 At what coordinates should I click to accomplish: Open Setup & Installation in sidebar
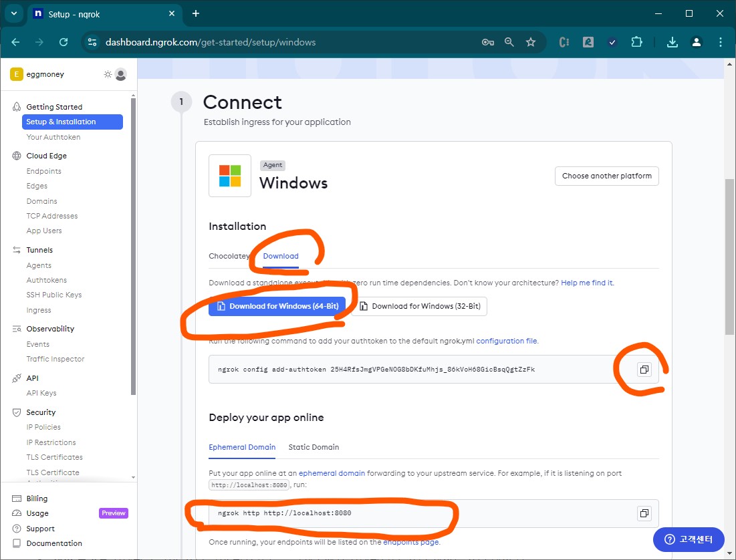(72, 122)
